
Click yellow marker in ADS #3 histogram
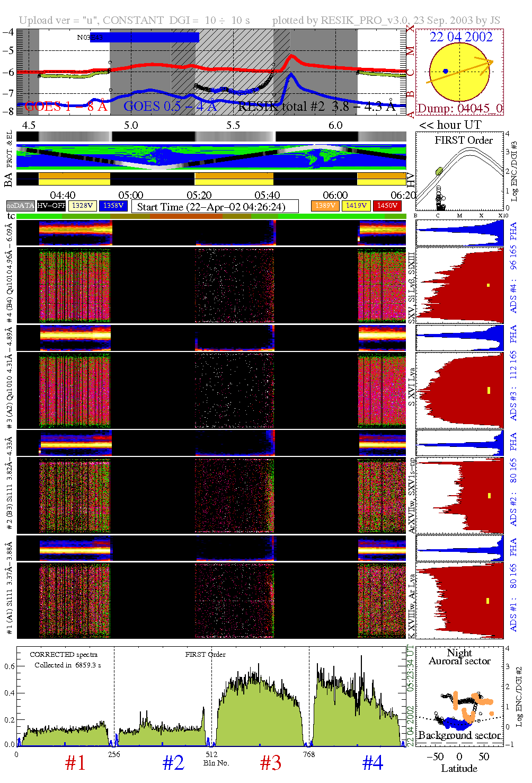click(x=489, y=391)
